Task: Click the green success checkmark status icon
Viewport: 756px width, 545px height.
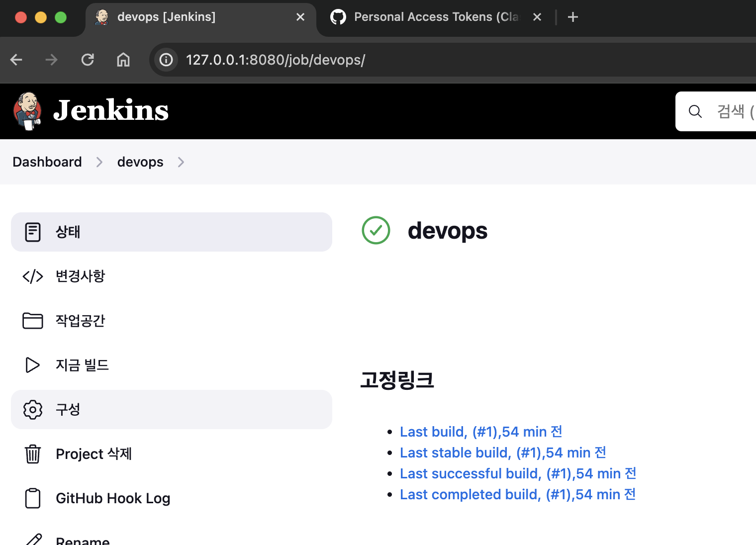Action: click(x=376, y=230)
